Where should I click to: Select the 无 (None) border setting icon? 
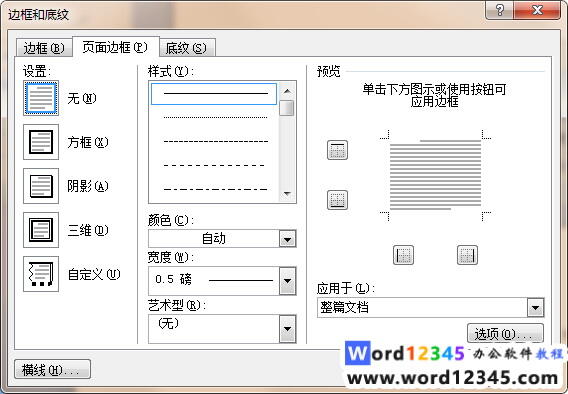pos(41,98)
